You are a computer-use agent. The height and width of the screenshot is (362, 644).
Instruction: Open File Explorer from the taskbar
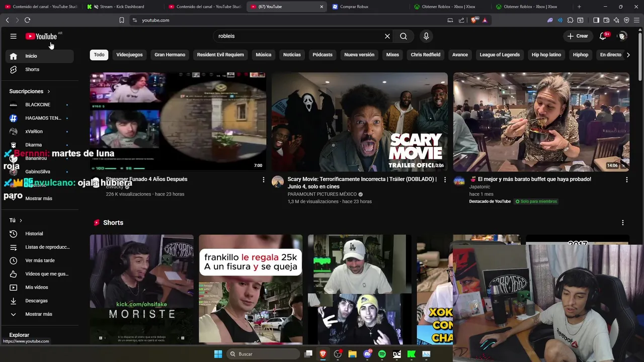click(x=352, y=354)
